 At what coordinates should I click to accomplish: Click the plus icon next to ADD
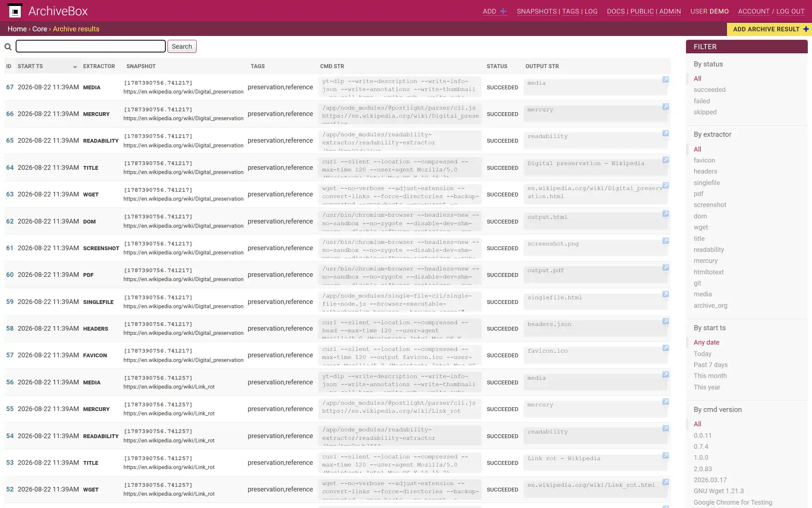pyautogui.click(x=503, y=11)
